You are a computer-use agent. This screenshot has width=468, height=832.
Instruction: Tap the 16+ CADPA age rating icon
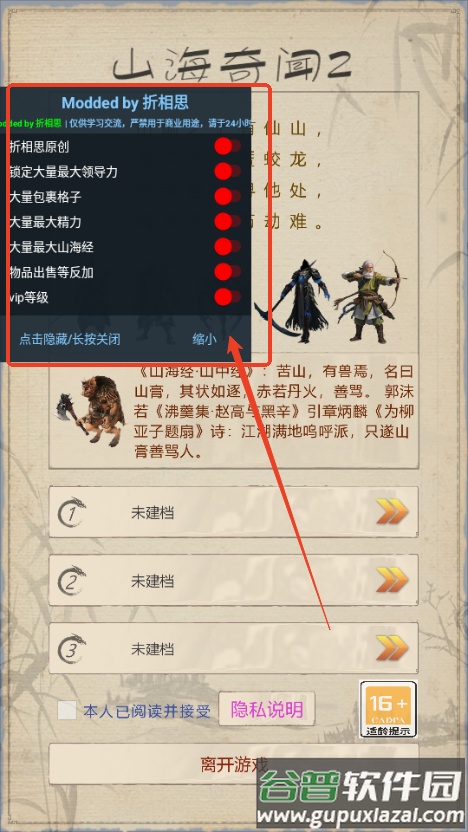click(x=388, y=709)
